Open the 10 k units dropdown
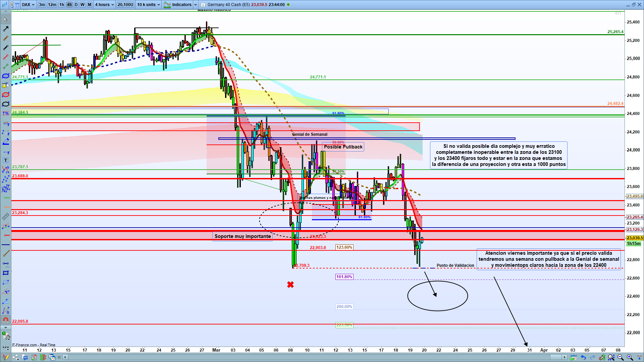Image resolution: width=644 pixels, height=362 pixels. coord(148,5)
